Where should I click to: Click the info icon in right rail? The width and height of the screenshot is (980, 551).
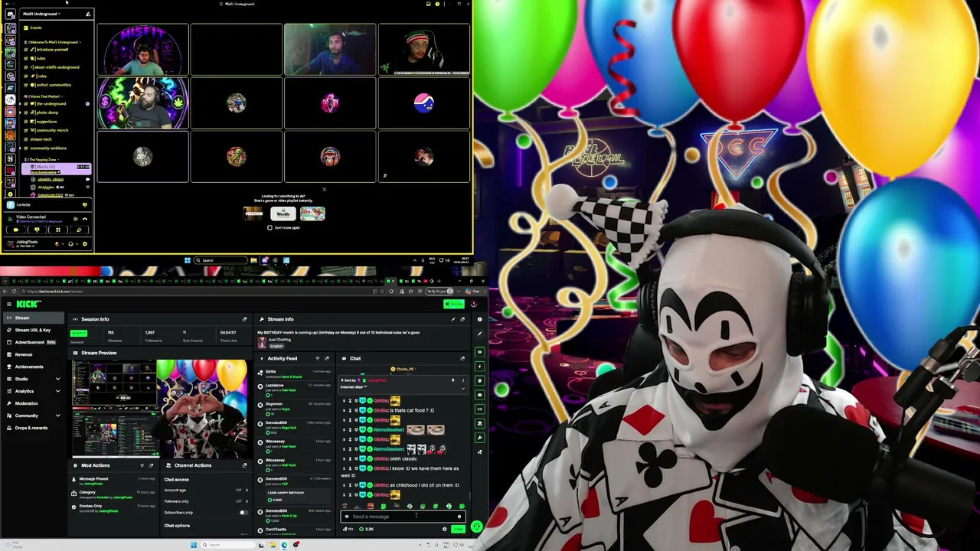(479, 319)
